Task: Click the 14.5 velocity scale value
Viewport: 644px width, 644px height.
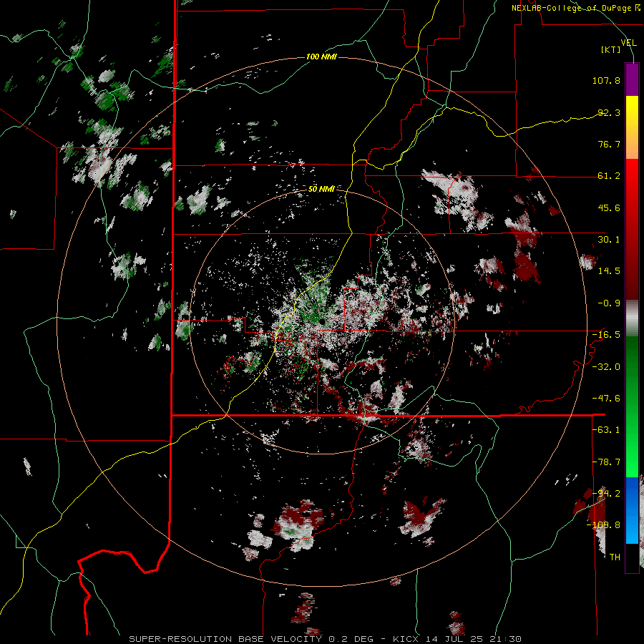Action: coord(609,271)
